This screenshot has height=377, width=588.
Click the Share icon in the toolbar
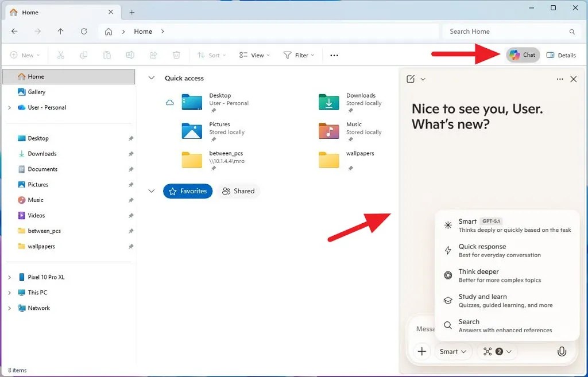click(x=153, y=55)
